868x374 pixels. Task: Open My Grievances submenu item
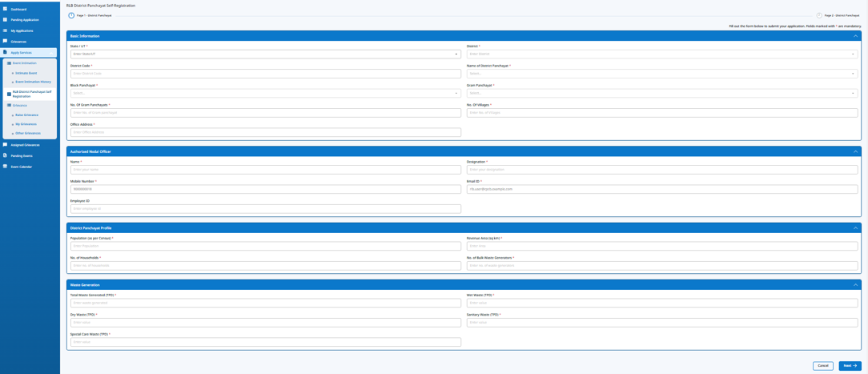(26, 124)
